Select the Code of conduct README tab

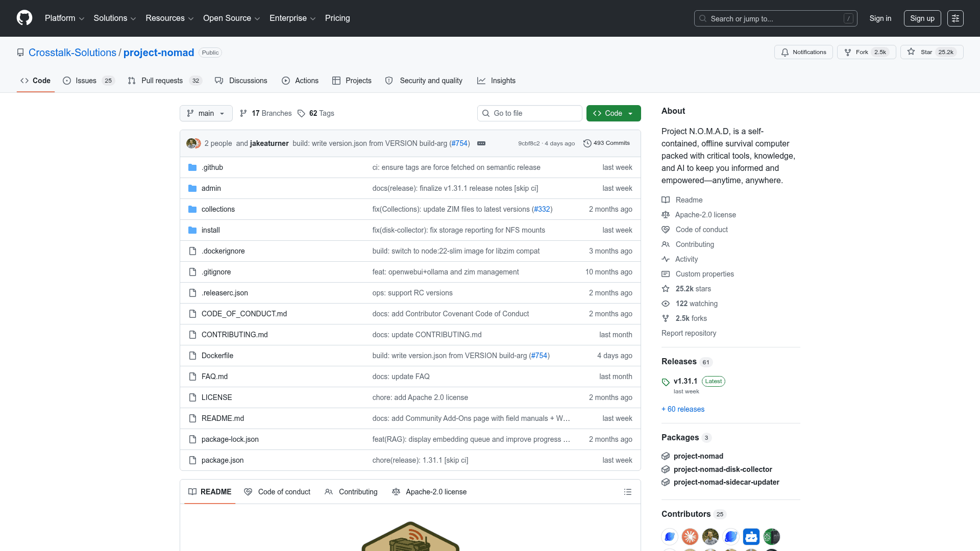click(x=277, y=492)
